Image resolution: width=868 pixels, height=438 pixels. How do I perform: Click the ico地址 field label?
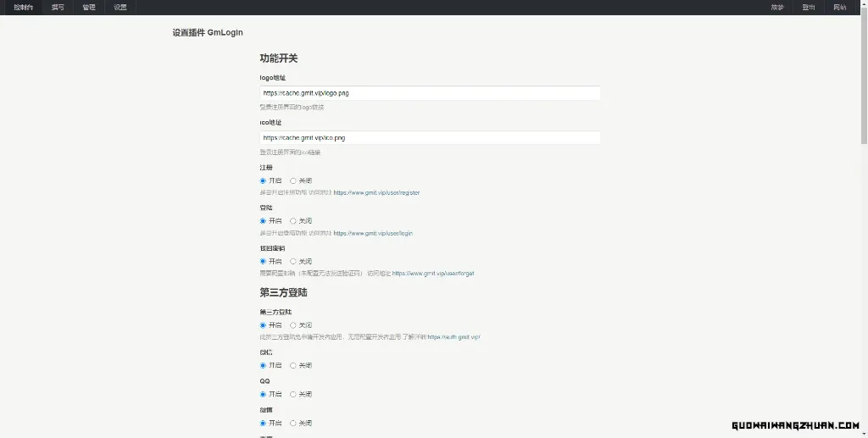point(270,123)
